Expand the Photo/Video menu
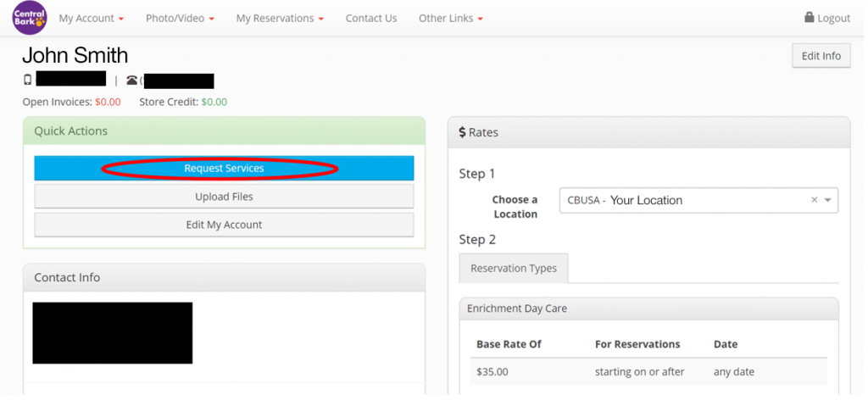Screen dimensions: 868x406 180,19
